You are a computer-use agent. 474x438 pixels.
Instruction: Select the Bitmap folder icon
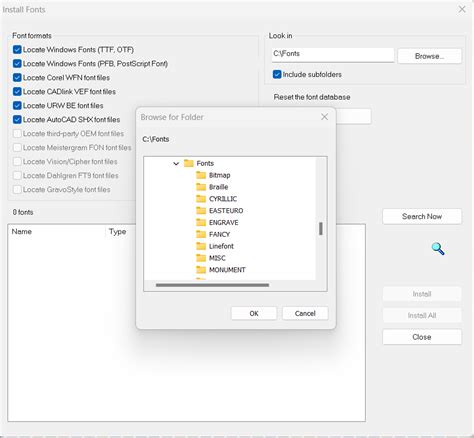(201, 175)
